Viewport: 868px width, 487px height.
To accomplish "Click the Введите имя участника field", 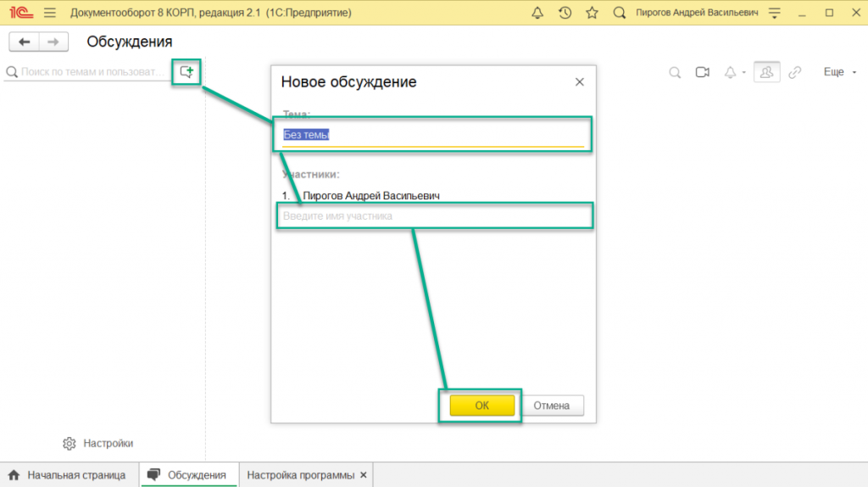I will point(432,216).
